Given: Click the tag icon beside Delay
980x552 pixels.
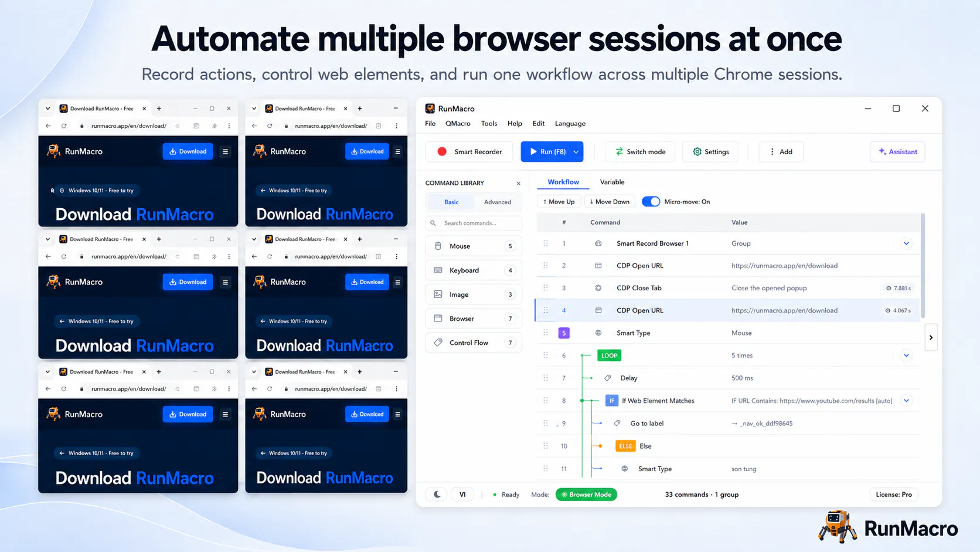Looking at the screenshot, I should [x=608, y=378].
